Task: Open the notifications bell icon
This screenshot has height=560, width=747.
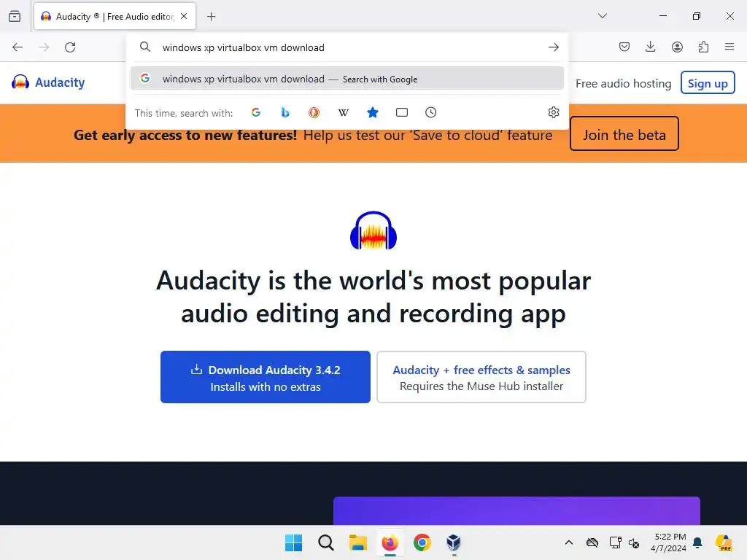Action: point(698,542)
